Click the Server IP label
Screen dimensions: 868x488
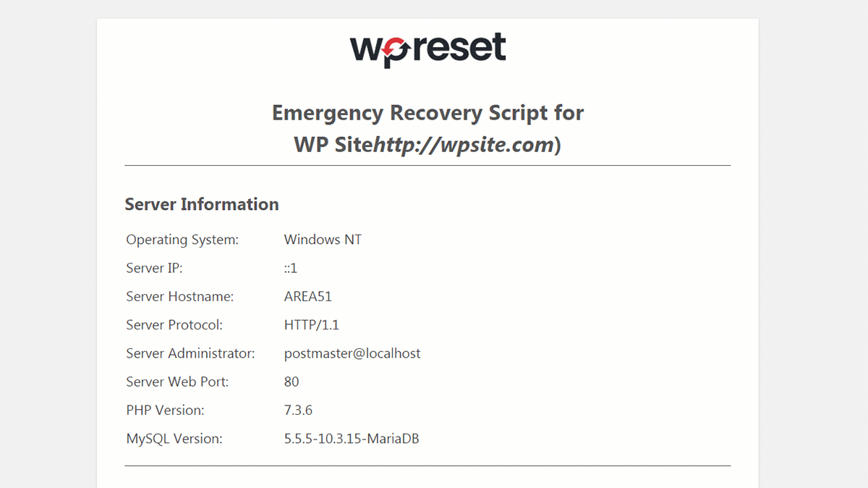[154, 268]
